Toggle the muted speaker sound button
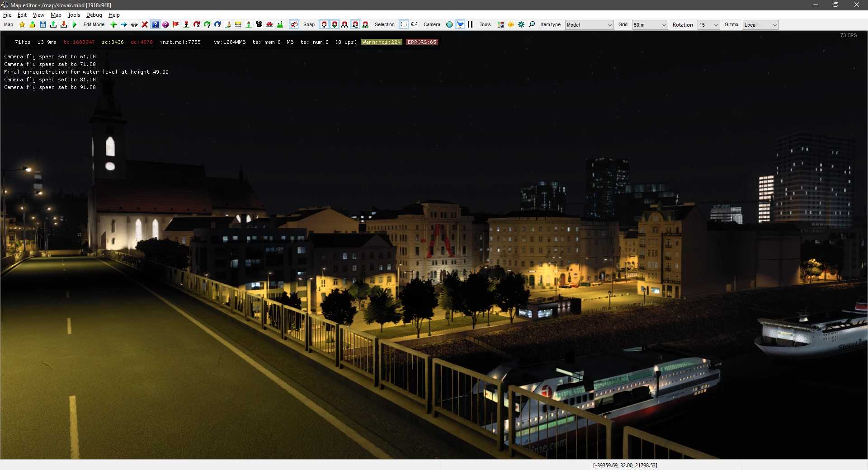The image size is (868, 470). 294,25
